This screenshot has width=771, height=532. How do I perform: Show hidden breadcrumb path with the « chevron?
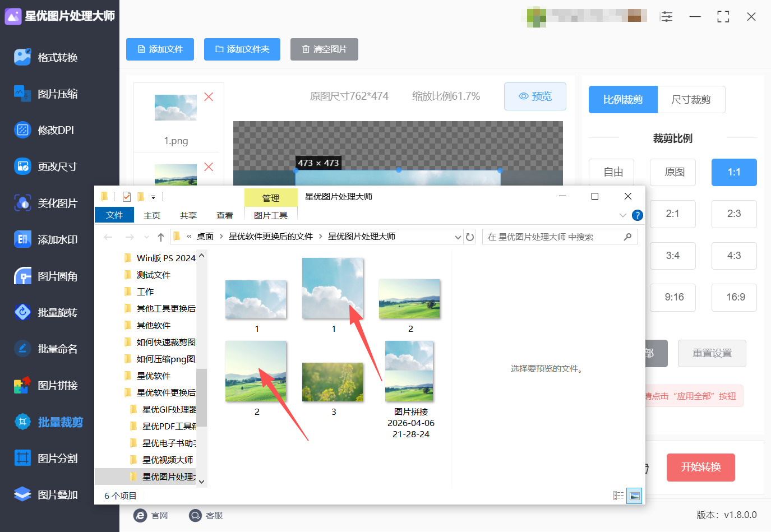click(189, 237)
